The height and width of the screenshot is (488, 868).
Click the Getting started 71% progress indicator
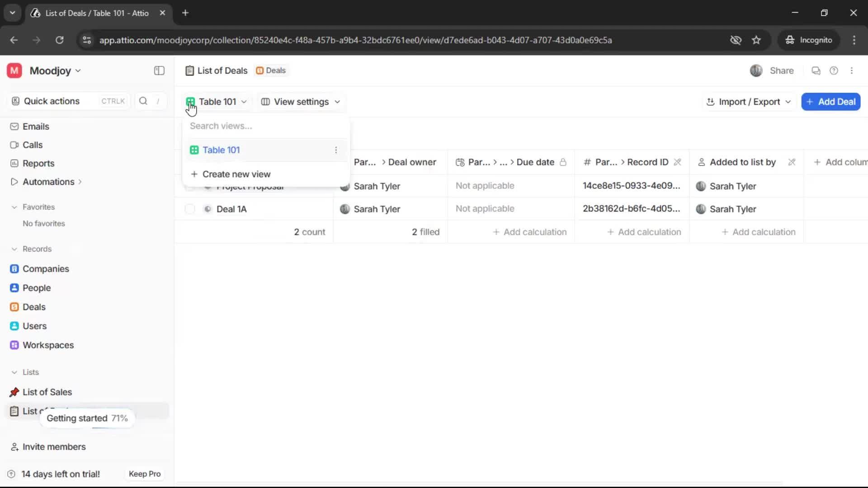pyautogui.click(x=87, y=418)
